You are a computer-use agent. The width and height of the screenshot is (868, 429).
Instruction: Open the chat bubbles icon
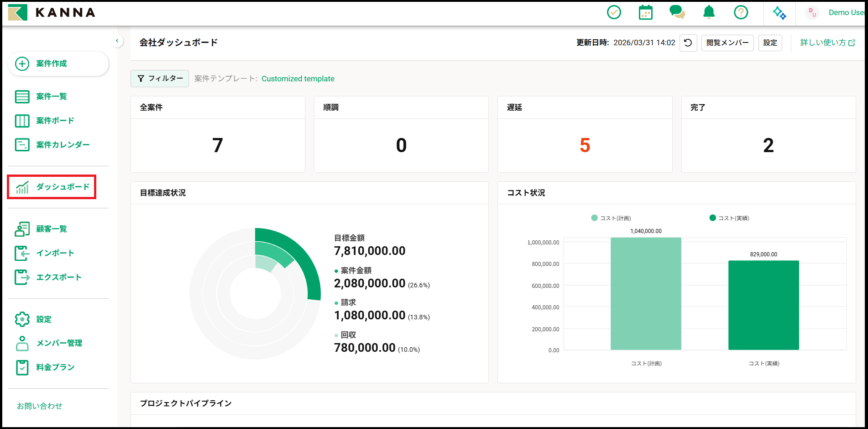tap(677, 12)
